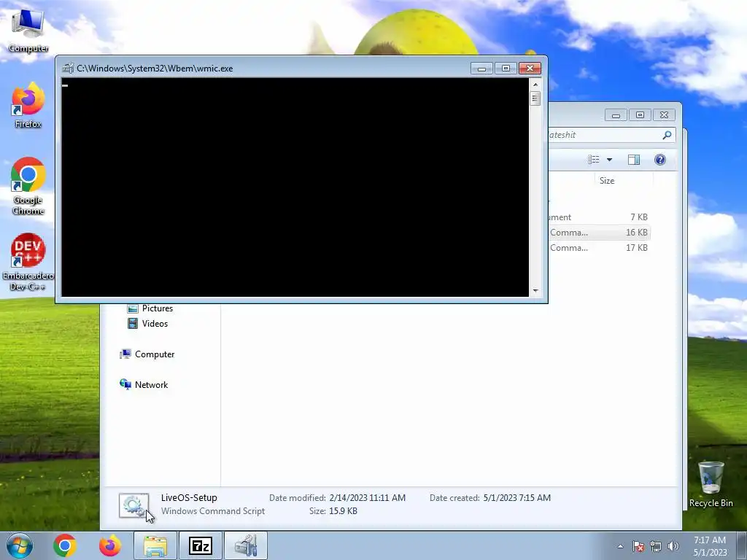Image resolution: width=747 pixels, height=560 pixels.
Task: Select the wmic.exe taskbar button
Action: pos(246,545)
